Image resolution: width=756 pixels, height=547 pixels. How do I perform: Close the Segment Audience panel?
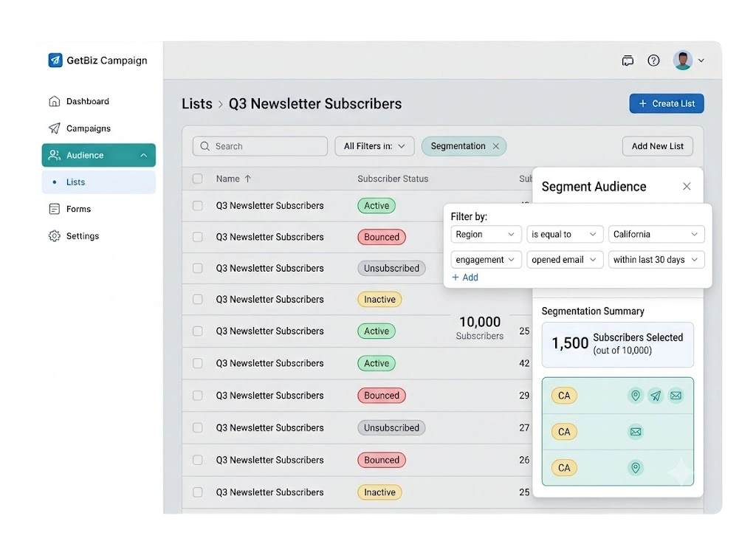tap(687, 187)
